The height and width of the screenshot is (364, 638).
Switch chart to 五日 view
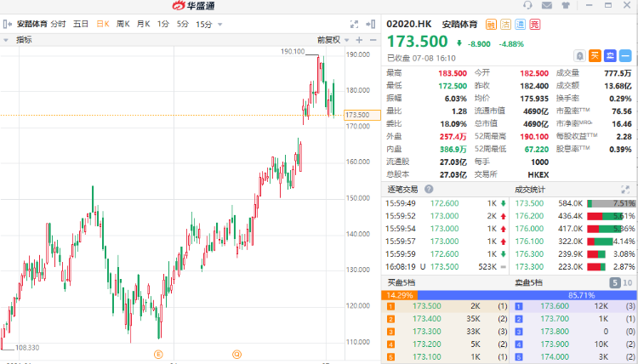point(81,25)
